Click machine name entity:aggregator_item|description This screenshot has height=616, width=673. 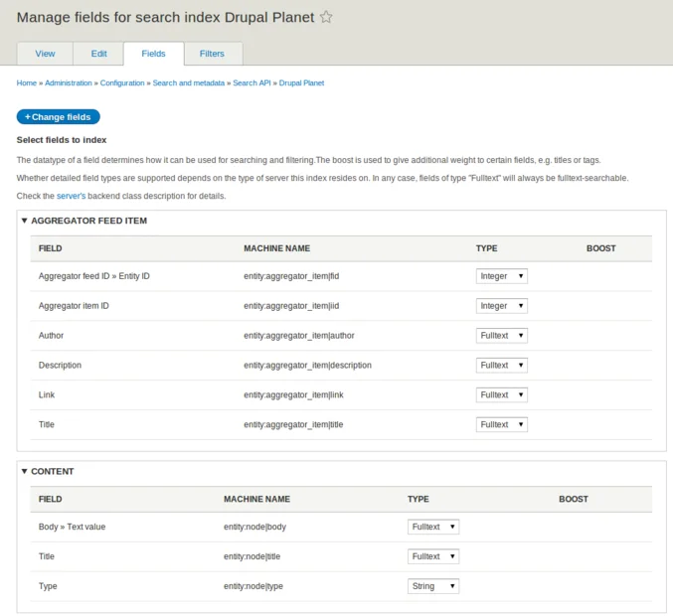308,365
